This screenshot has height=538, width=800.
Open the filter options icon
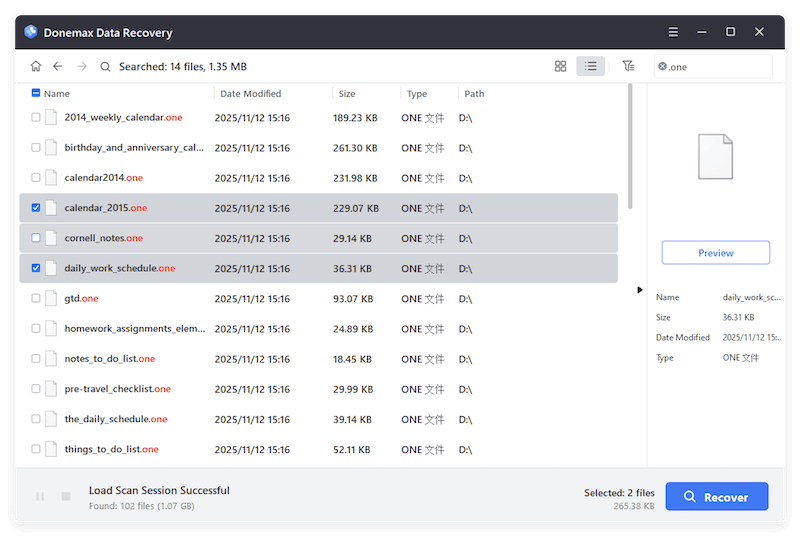click(x=628, y=66)
